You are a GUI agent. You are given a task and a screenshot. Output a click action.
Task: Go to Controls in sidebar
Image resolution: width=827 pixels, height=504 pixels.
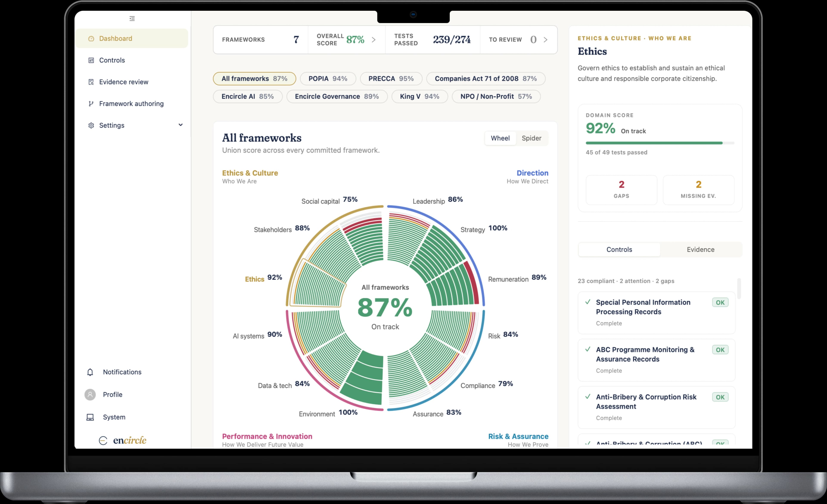click(x=132, y=60)
